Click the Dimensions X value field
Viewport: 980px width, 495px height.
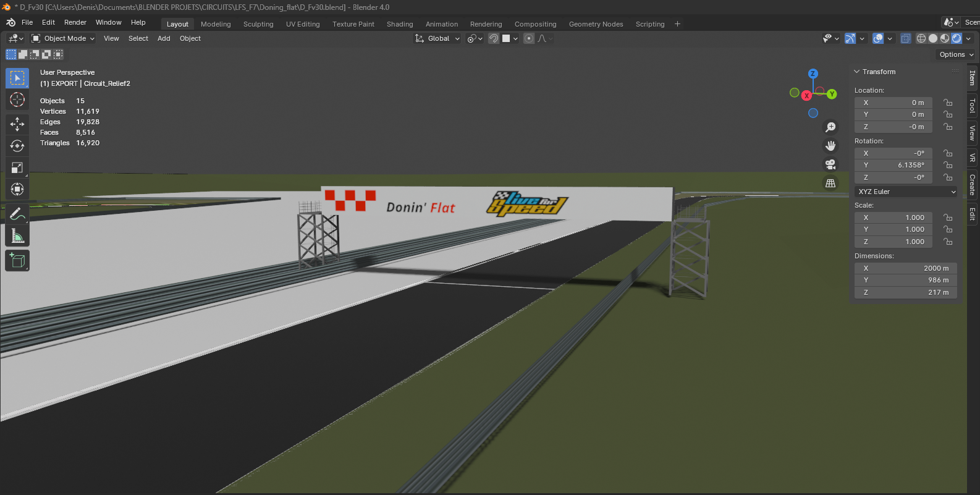click(x=906, y=268)
